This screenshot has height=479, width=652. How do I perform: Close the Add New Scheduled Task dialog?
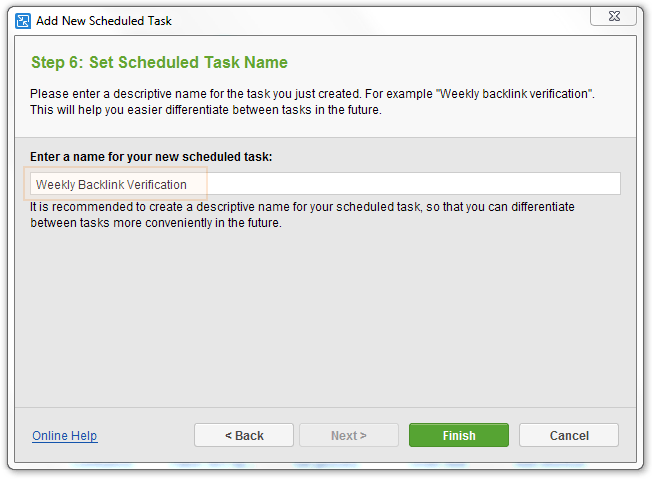(x=613, y=16)
